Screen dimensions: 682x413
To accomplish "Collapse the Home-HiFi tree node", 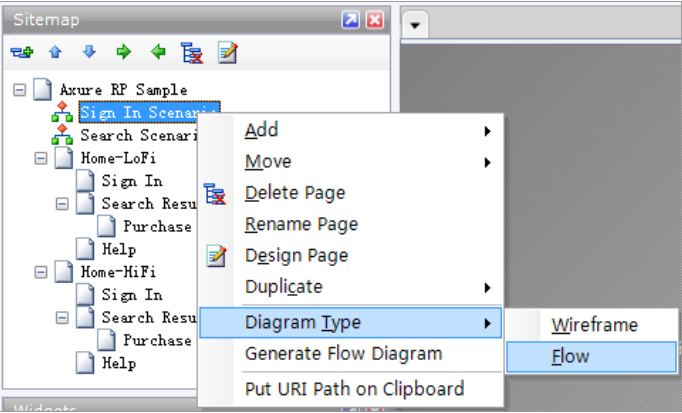I will pos(41,271).
